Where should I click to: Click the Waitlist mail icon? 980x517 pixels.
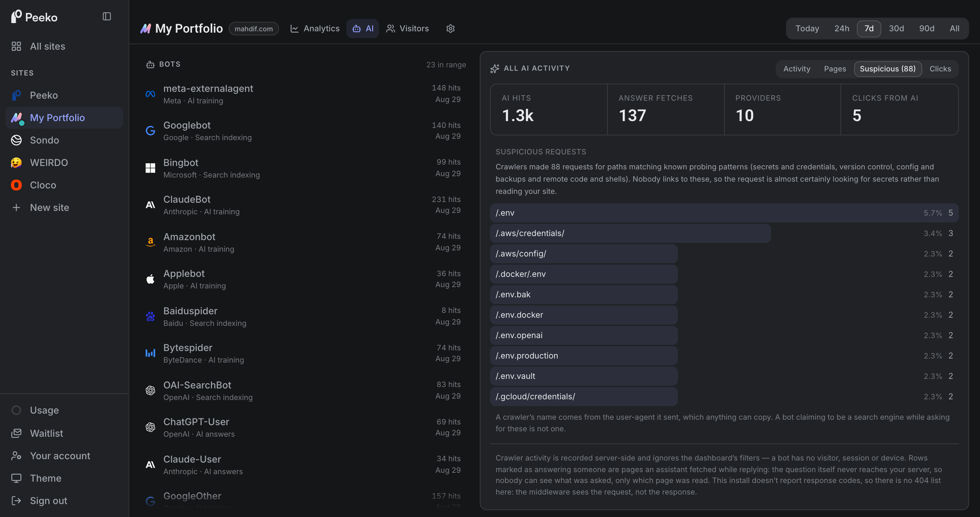pyautogui.click(x=16, y=433)
